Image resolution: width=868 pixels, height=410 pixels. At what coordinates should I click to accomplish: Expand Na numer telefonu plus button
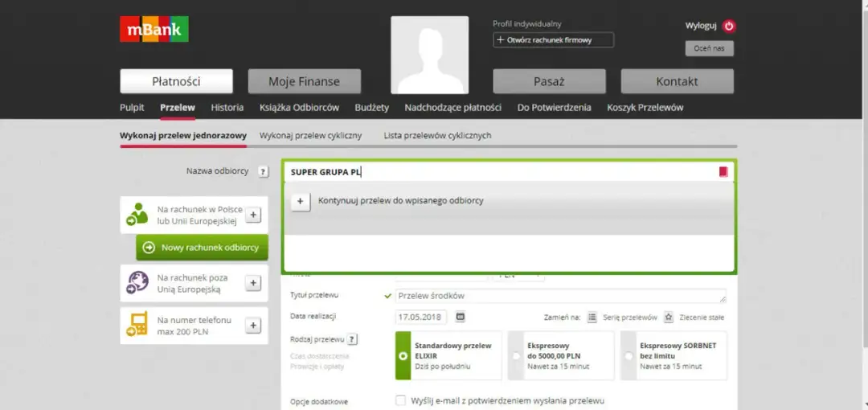click(253, 326)
